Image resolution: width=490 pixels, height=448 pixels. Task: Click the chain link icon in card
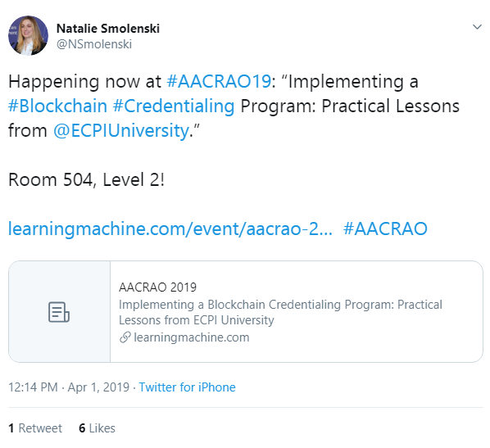click(x=125, y=337)
